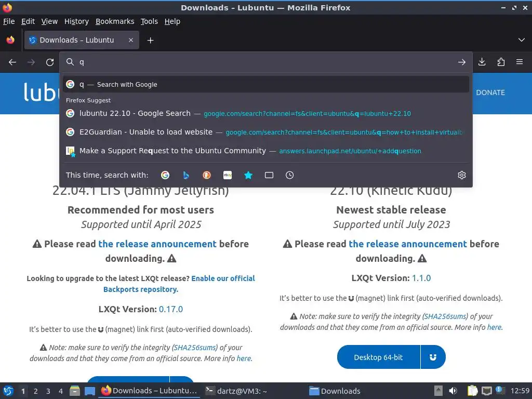This screenshot has width=532, height=399.
Task: Open release announcement link for 22.04.1 LTS
Action: click(157, 244)
